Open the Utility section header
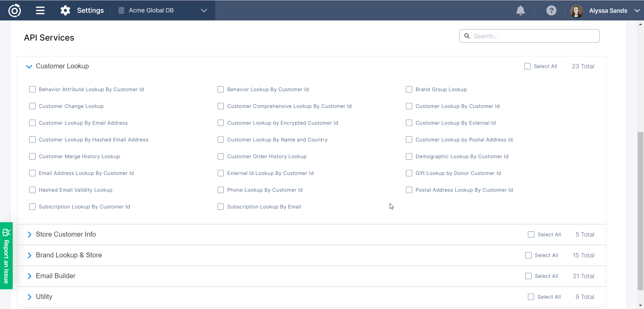The height and width of the screenshot is (309, 644). pyautogui.click(x=44, y=297)
